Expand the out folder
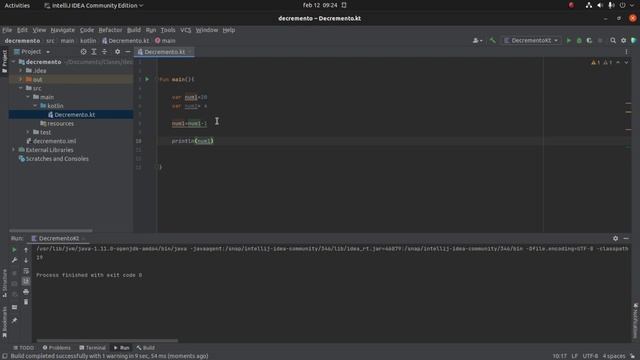This screenshot has width=640, height=360. [21, 80]
